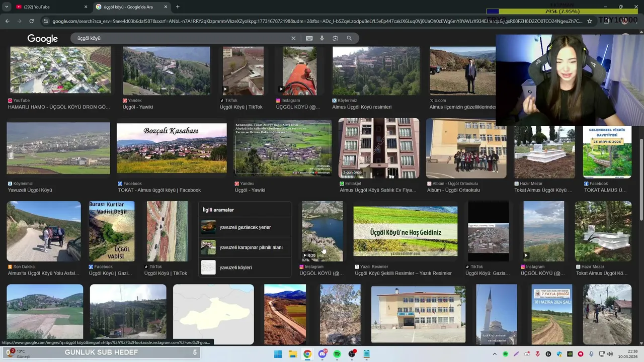Select related search yavuzeli gezilecek yerler
This screenshot has height=362, width=644.
[x=245, y=227]
